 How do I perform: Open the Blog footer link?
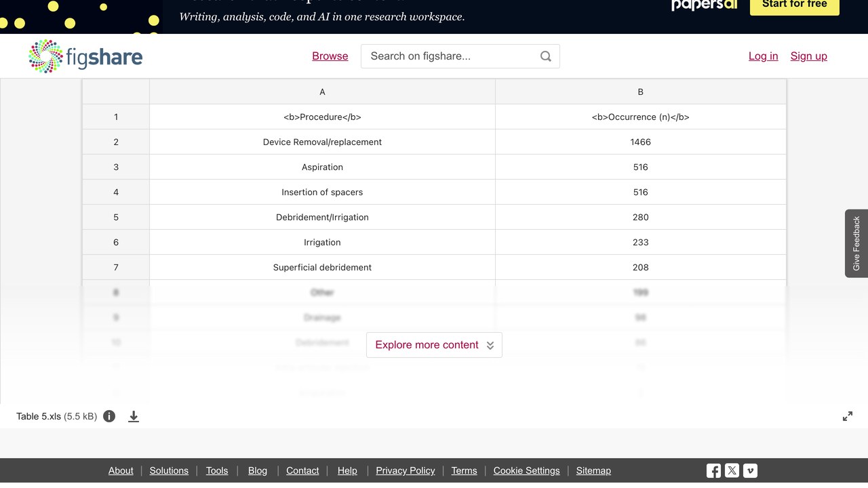(x=258, y=470)
